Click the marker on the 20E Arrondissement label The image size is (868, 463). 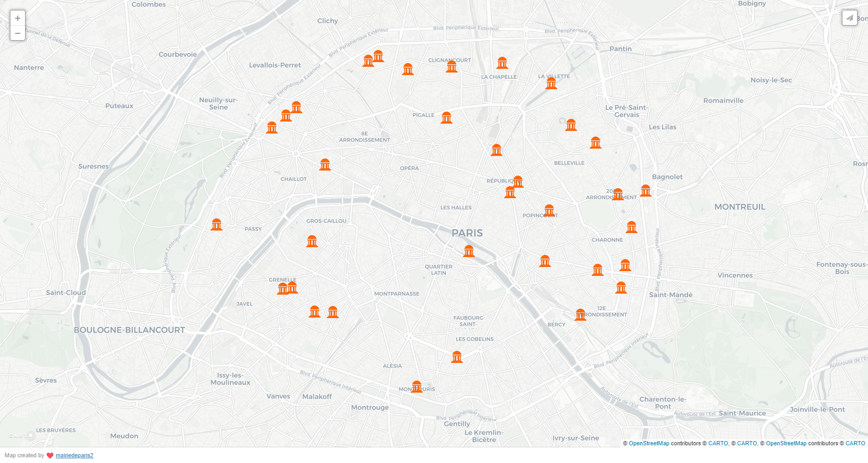(618, 194)
